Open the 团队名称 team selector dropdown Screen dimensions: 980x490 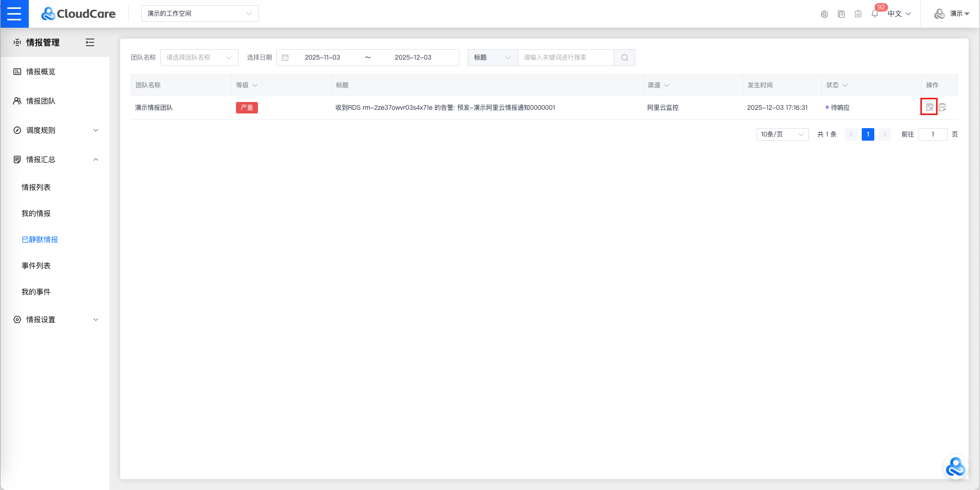[x=199, y=58]
